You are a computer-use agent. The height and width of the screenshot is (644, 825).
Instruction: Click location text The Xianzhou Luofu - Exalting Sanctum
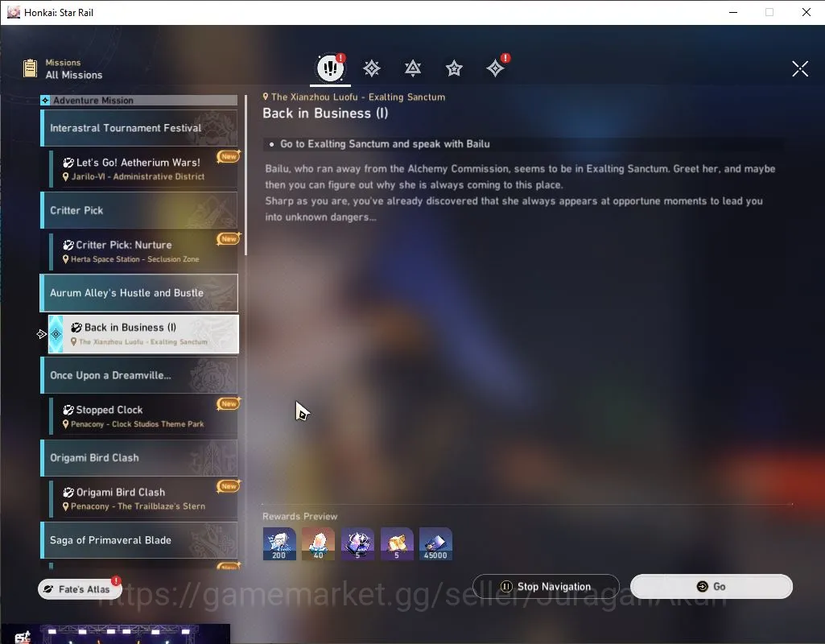358,97
